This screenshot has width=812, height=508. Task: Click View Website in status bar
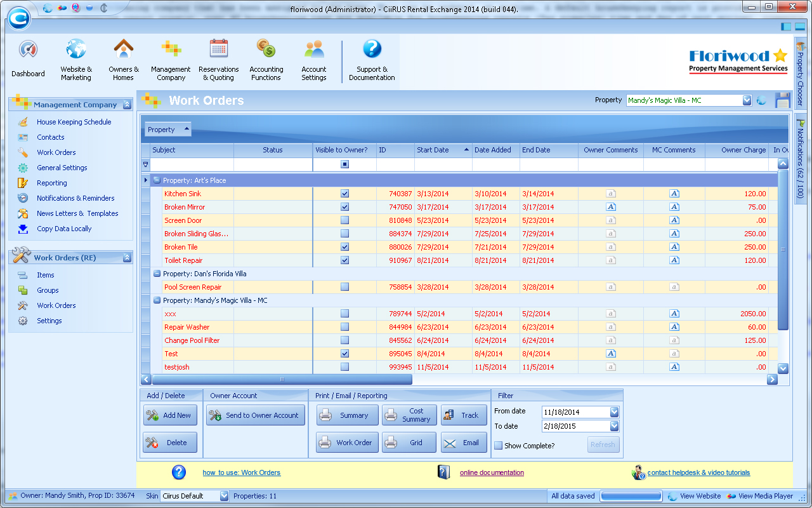point(694,496)
